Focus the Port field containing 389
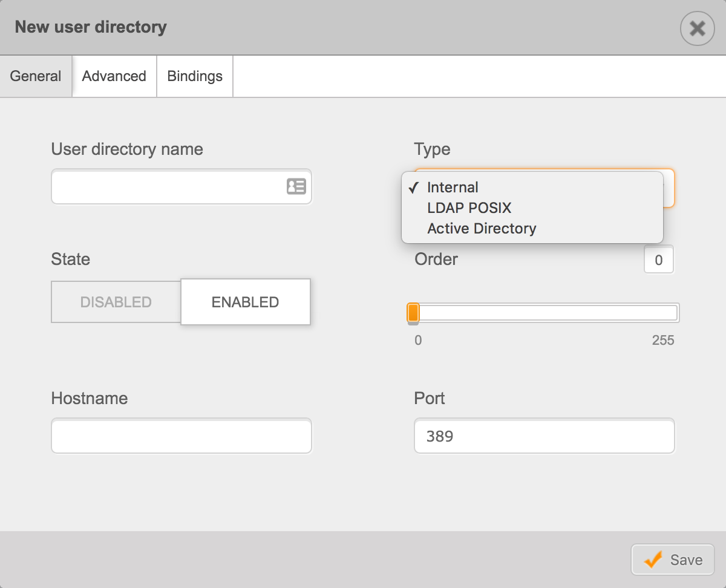726x588 pixels. tap(544, 436)
